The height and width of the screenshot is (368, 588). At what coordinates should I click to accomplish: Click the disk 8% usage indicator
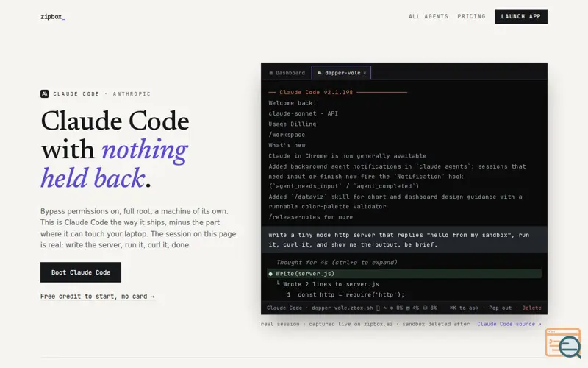click(430, 308)
